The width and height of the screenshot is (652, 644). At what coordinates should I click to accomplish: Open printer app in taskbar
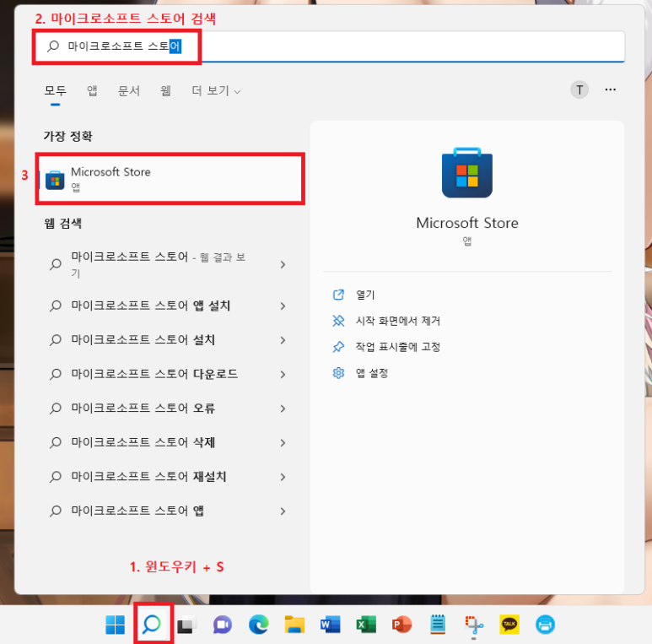coord(545,625)
